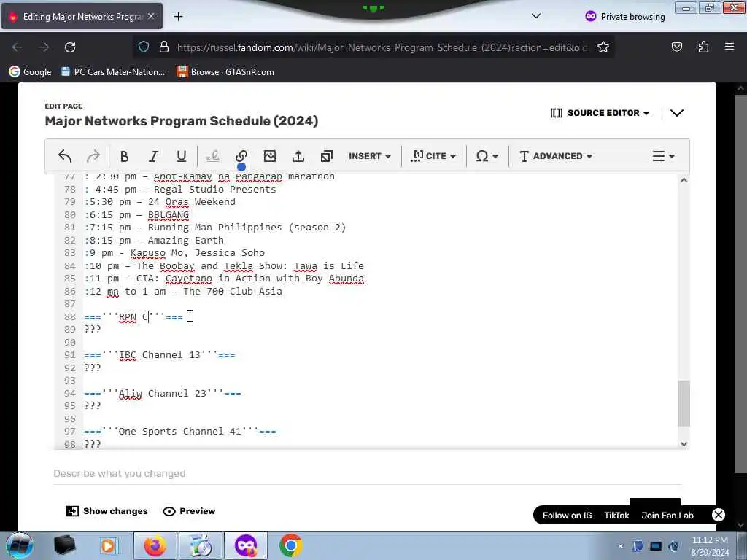The height and width of the screenshot is (560, 747).
Task: Apply bold formatting with the B icon
Action: pyautogui.click(x=124, y=156)
